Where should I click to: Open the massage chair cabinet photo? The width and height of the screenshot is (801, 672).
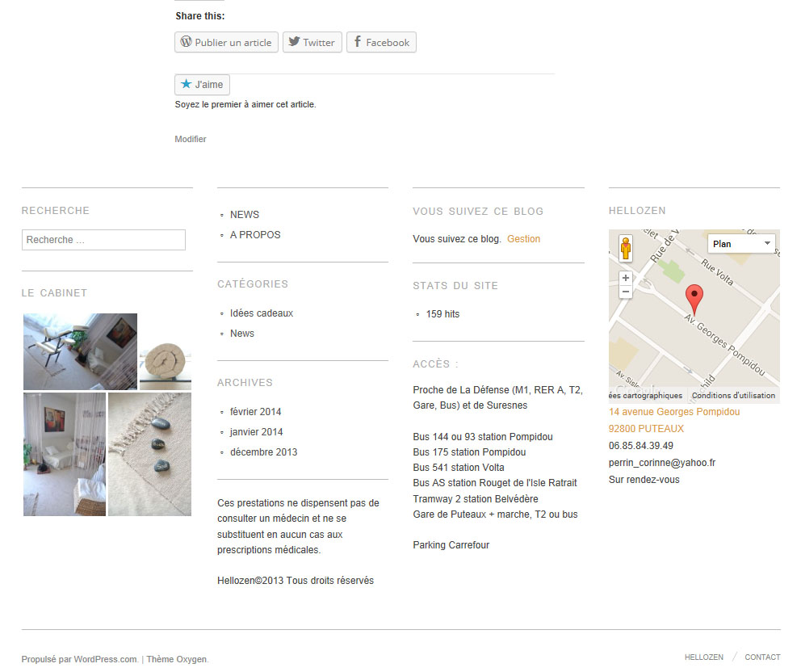coord(80,351)
